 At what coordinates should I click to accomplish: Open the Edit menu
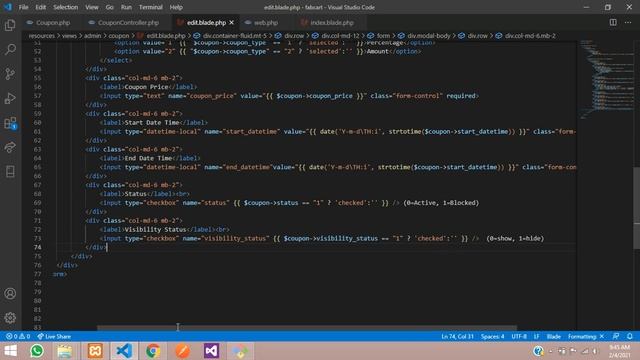pos(40,7)
